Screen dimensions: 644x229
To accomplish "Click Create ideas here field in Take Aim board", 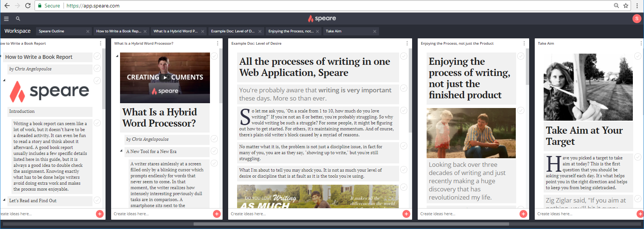I will [x=585, y=214].
